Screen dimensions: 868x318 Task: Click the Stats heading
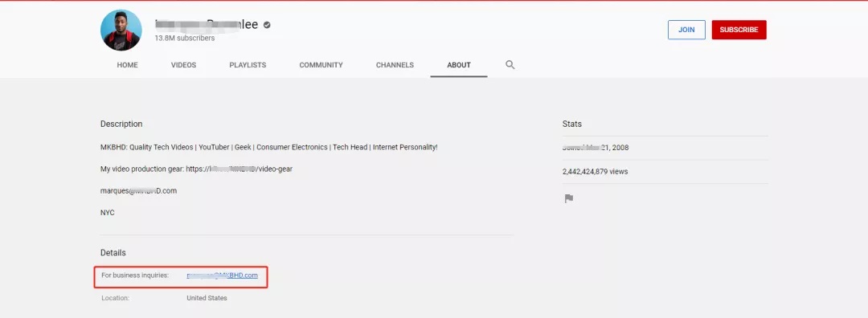click(x=572, y=124)
